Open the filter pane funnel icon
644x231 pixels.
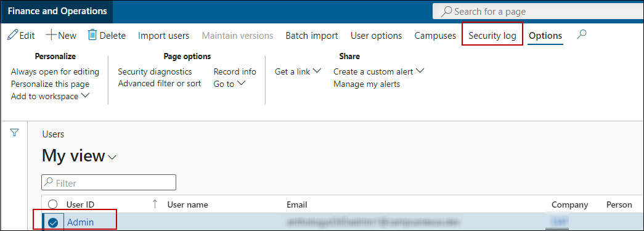click(x=14, y=133)
